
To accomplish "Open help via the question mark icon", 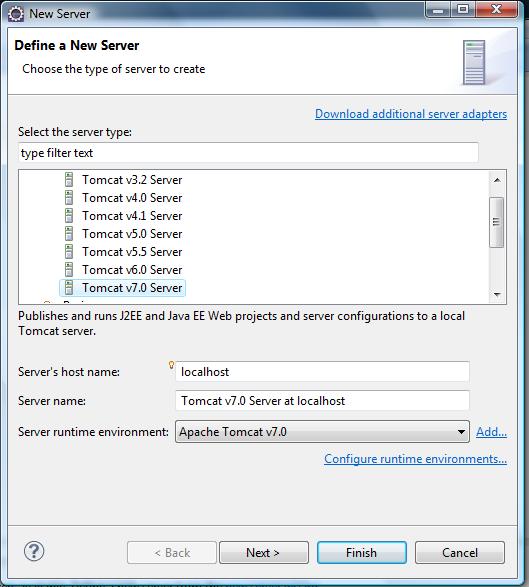I will 34,551.
